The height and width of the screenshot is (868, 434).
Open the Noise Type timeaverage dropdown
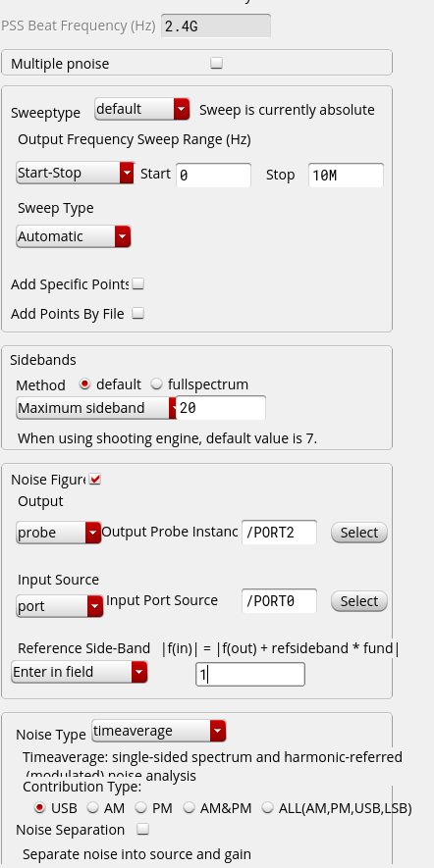(x=159, y=732)
